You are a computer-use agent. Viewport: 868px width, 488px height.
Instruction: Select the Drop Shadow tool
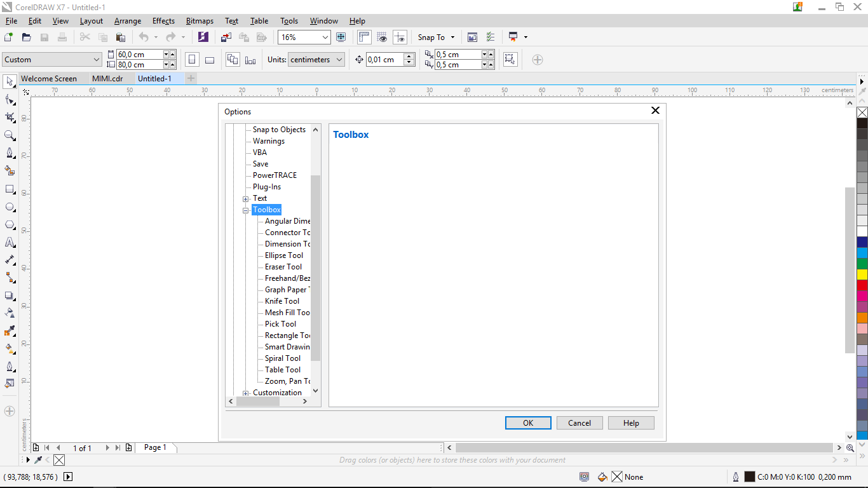10,295
